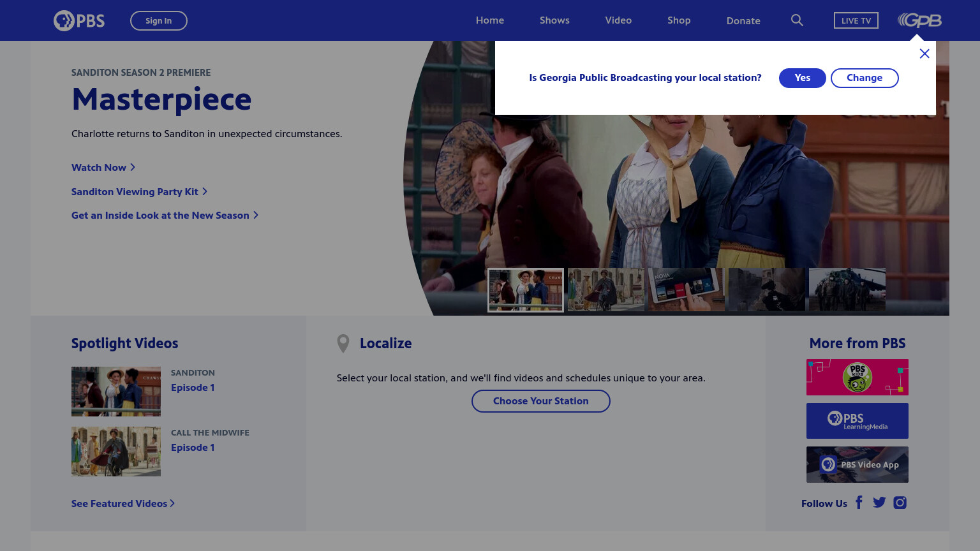This screenshot has width=980, height=551.
Task: Click the CALL THE MIDWIFE show label
Action: tap(210, 432)
